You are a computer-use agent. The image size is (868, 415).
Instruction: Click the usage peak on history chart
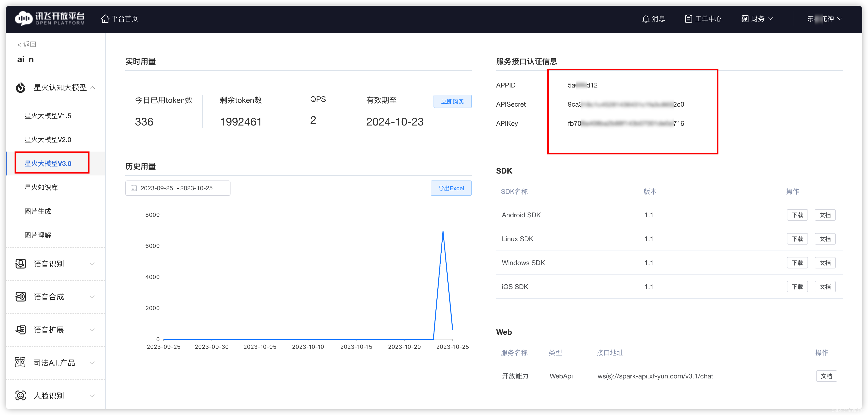coord(443,232)
